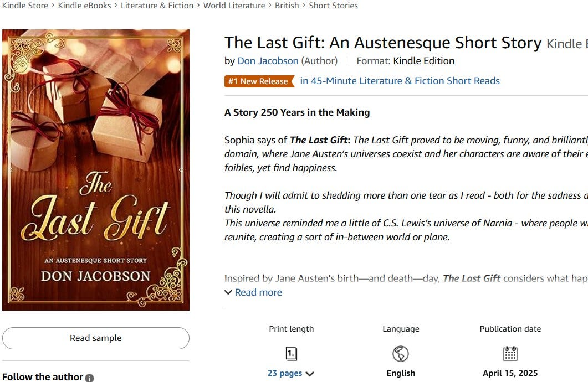This screenshot has width=588, height=382.
Task: Open Kindle Store breadcrumb
Action: 25,6
